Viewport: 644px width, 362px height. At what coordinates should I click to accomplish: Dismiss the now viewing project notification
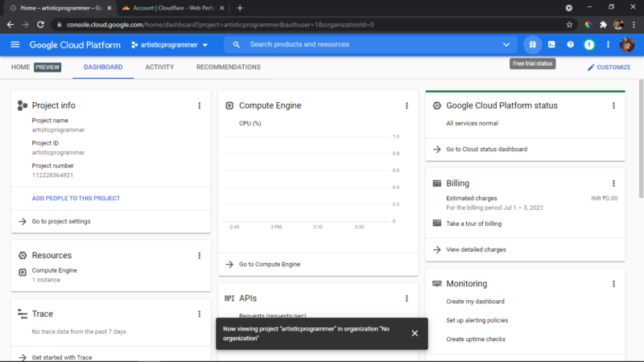[x=415, y=333]
